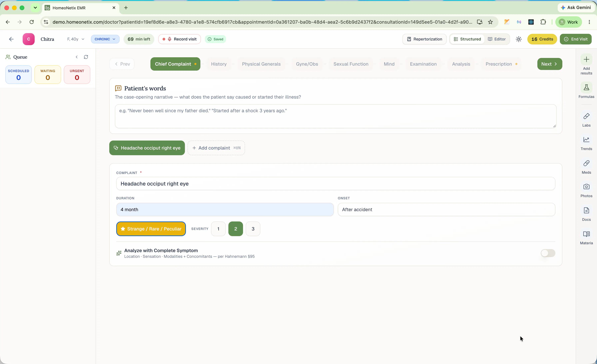Set severity to 3
The height and width of the screenshot is (364, 597).
tap(253, 229)
